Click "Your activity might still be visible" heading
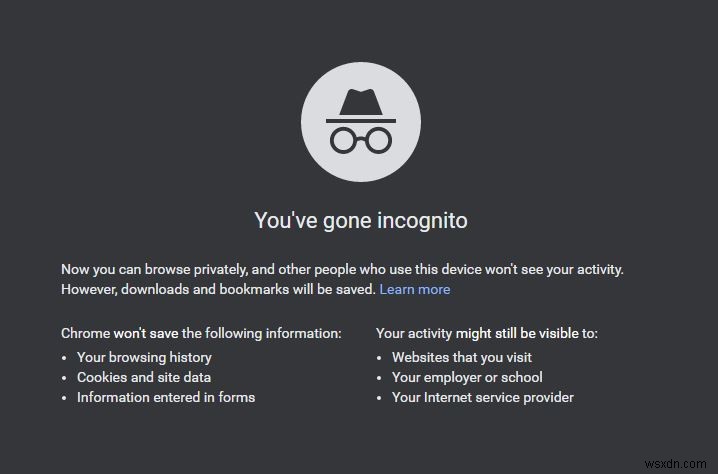Image resolution: width=718 pixels, height=474 pixels. coord(487,333)
